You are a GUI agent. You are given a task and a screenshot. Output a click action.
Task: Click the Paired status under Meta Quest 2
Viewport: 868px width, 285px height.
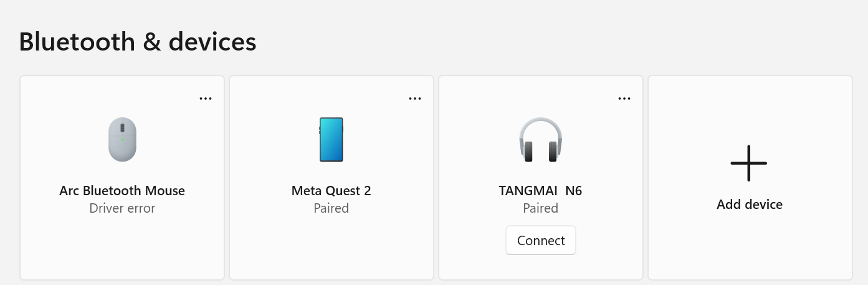(x=331, y=208)
